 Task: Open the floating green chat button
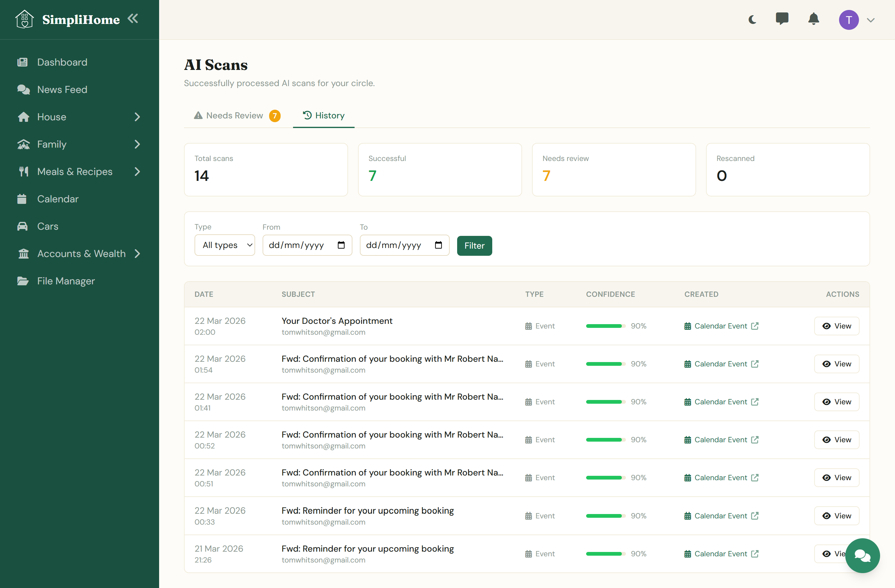pos(862,555)
